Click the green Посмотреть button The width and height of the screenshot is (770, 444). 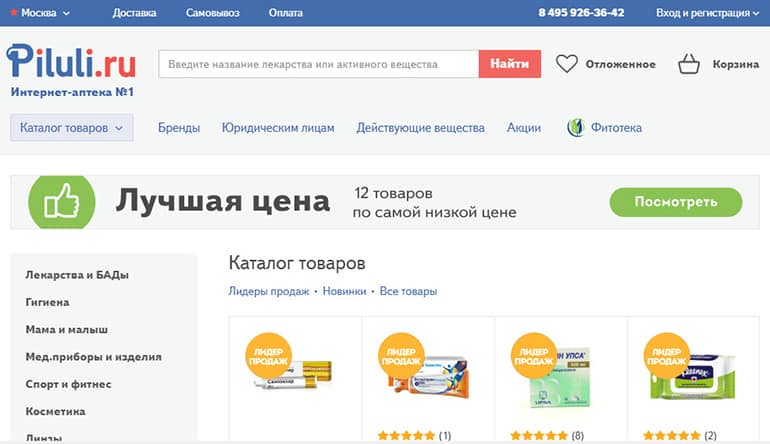coord(676,202)
